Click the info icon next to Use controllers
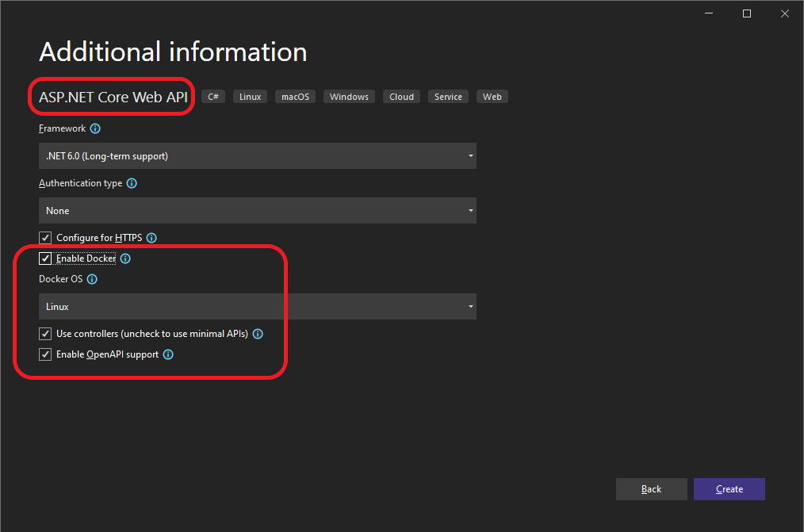804x532 pixels. [x=257, y=333]
